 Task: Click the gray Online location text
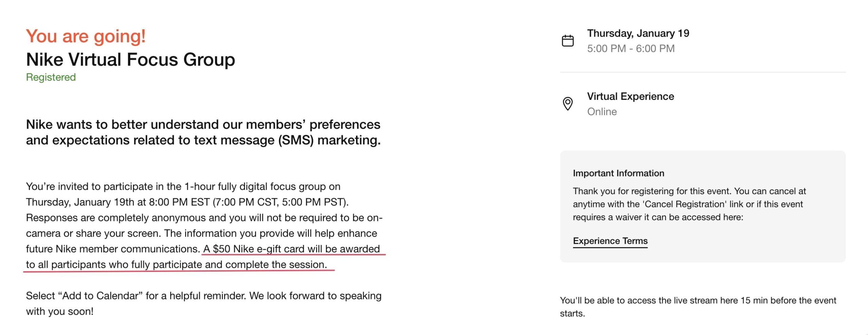point(602,112)
